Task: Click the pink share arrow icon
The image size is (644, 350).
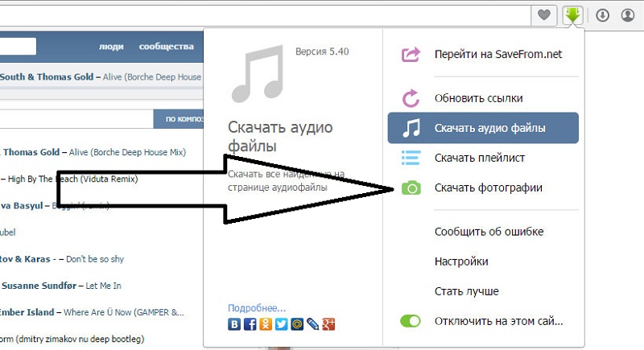Action: tap(411, 54)
